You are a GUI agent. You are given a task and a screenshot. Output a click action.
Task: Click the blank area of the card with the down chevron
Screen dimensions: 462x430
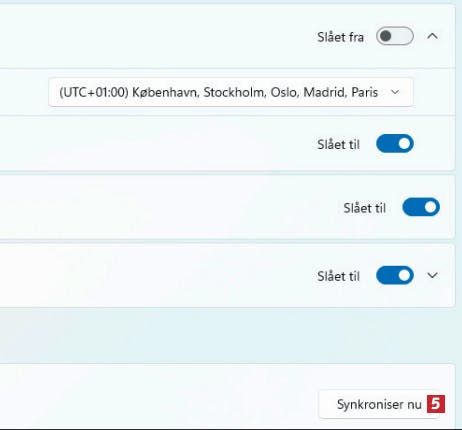150,275
